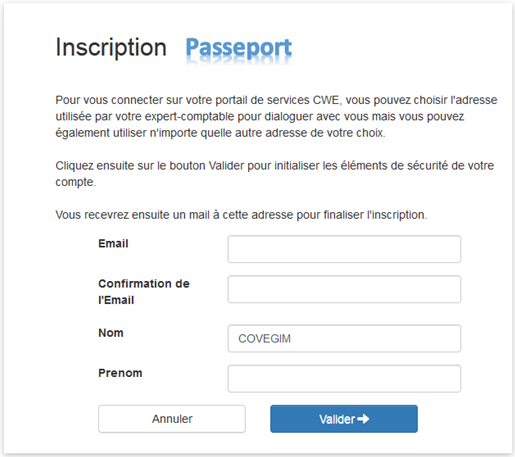
Task: Click the line 'Vous recevrez ensuite un mail'
Action: (241, 215)
